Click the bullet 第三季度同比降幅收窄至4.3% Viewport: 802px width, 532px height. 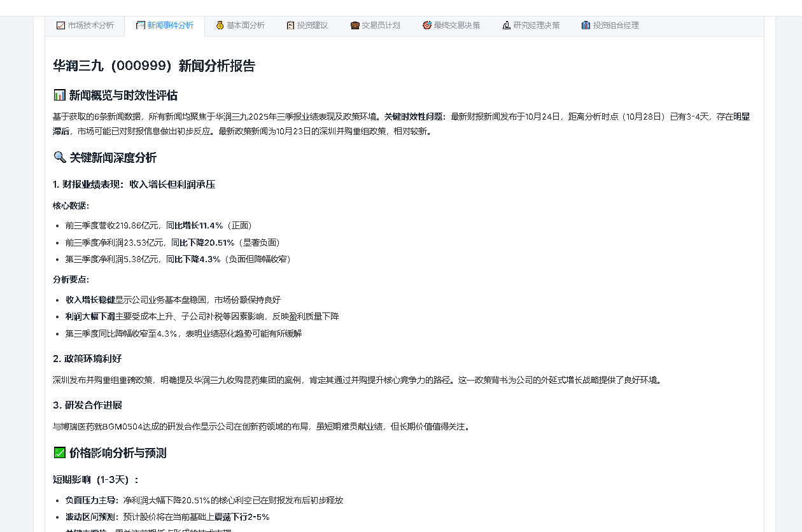[x=183, y=333]
